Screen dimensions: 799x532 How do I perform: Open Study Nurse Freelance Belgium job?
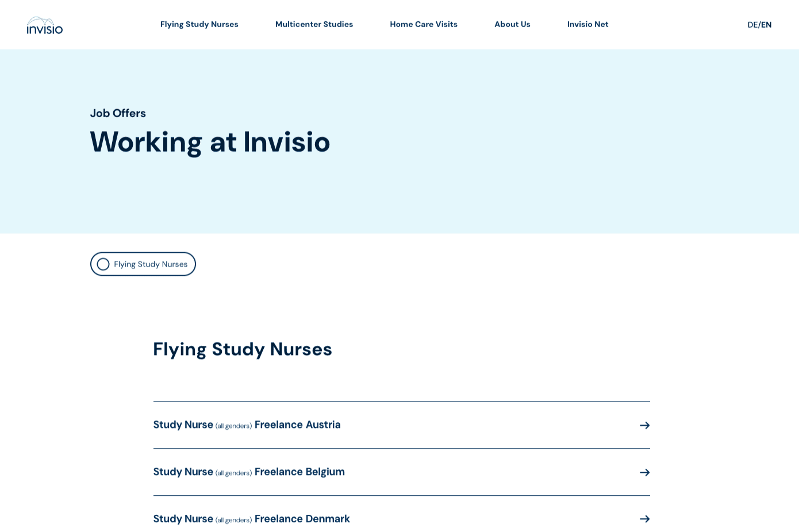tap(402, 472)
